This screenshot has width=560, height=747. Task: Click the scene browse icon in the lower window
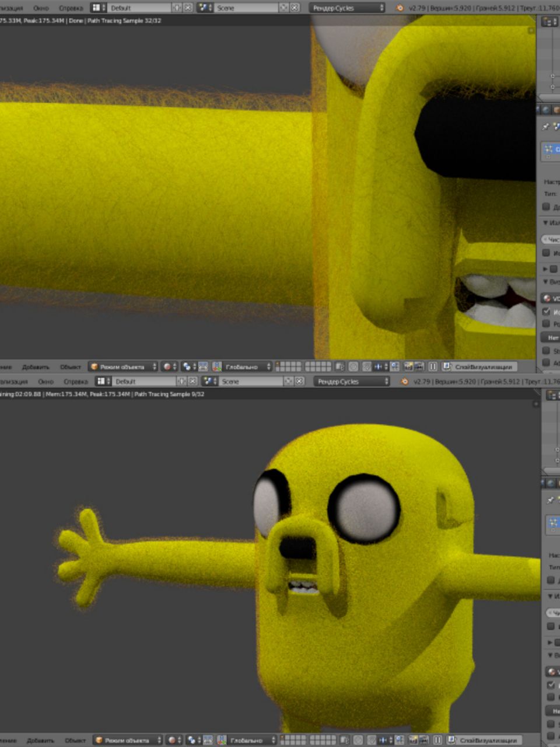pos(209,381)
